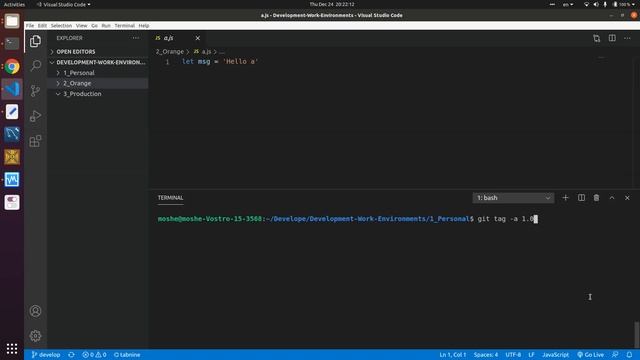Open the Go menu
This screenshot has width=640, height=360.
coord(94,25)
